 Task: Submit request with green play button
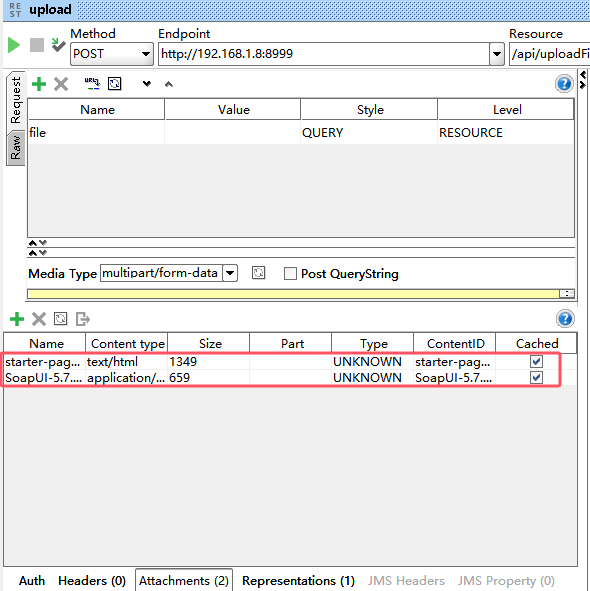coord(14,45)
